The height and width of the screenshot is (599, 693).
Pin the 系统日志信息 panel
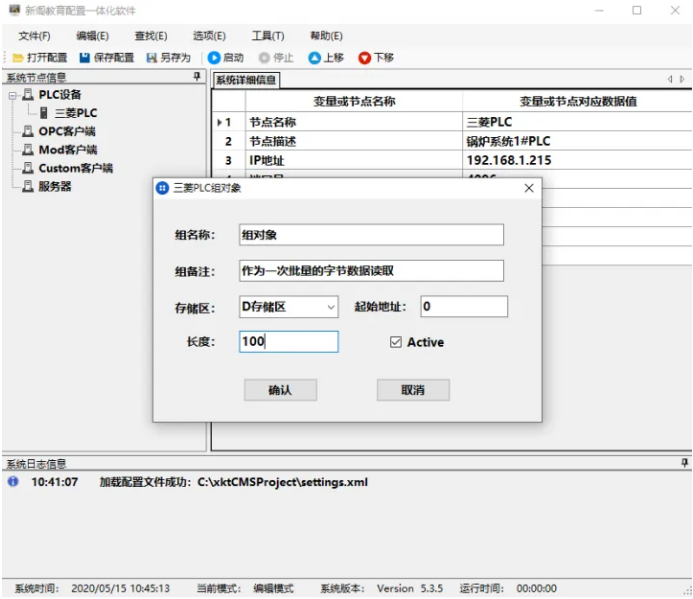684,463
